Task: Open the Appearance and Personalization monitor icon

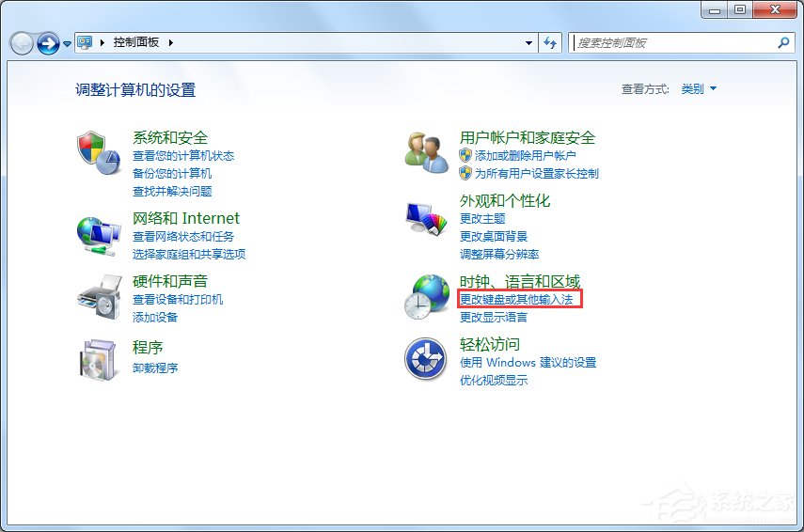Action: tap(425, 220)
